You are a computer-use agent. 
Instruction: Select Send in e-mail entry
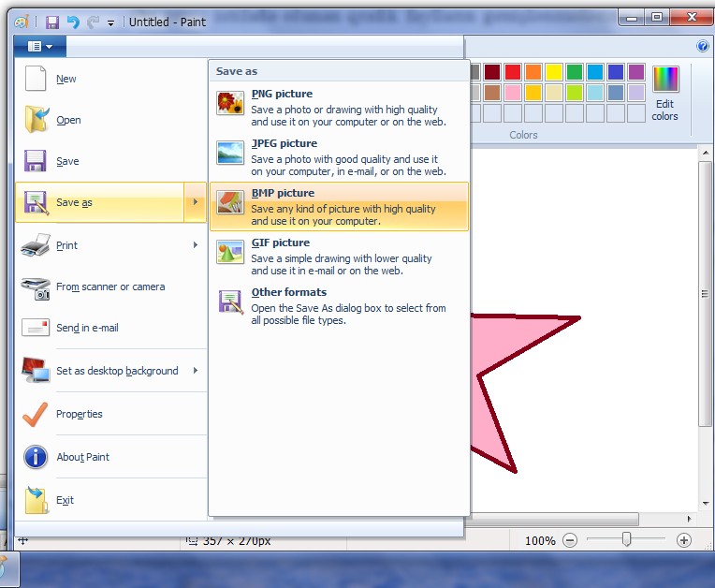coord(110,328)
